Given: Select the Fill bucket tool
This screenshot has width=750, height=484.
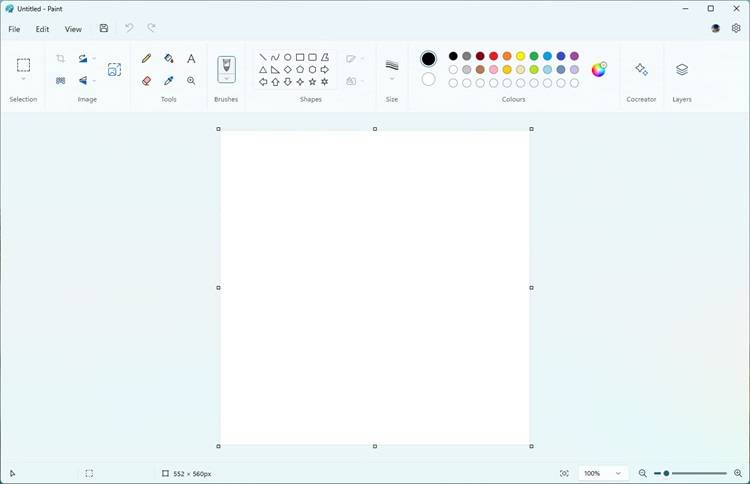Looking at the screenshot, I should click(168, 58).
